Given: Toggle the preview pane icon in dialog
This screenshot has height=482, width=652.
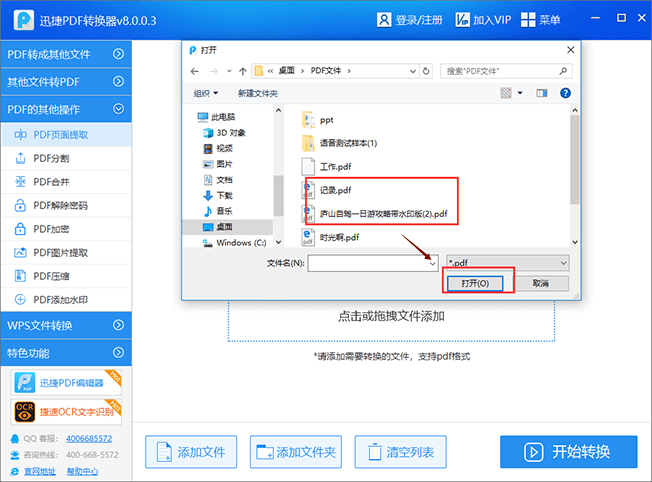Looking at the screenshot, I should (x=543, y=93).
